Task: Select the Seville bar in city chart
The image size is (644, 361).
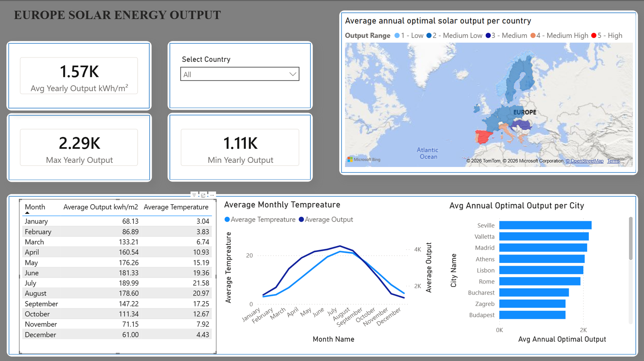Action: 545,225
